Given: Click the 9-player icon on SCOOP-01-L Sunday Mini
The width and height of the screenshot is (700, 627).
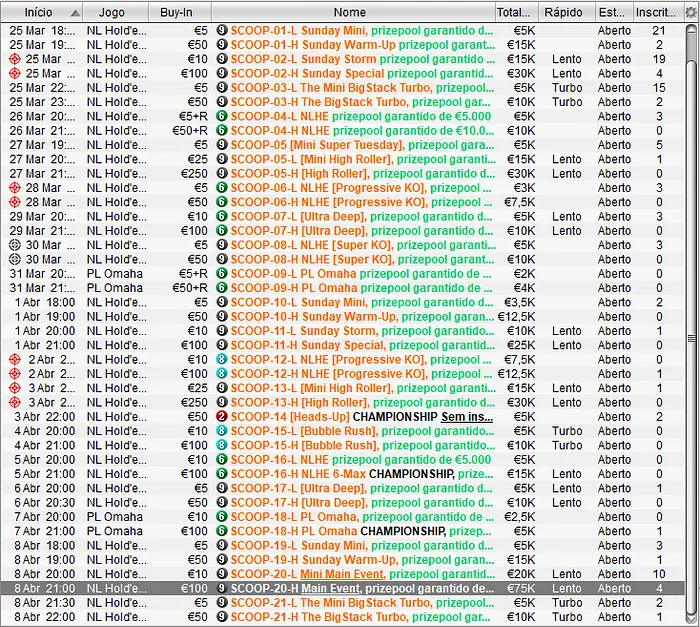Looking at the screenshot, I should pyautogui.click(x=222, y=30).
